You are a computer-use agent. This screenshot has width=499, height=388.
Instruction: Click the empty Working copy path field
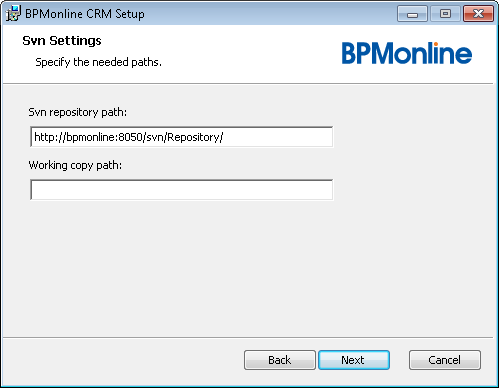tap(182, 190)
